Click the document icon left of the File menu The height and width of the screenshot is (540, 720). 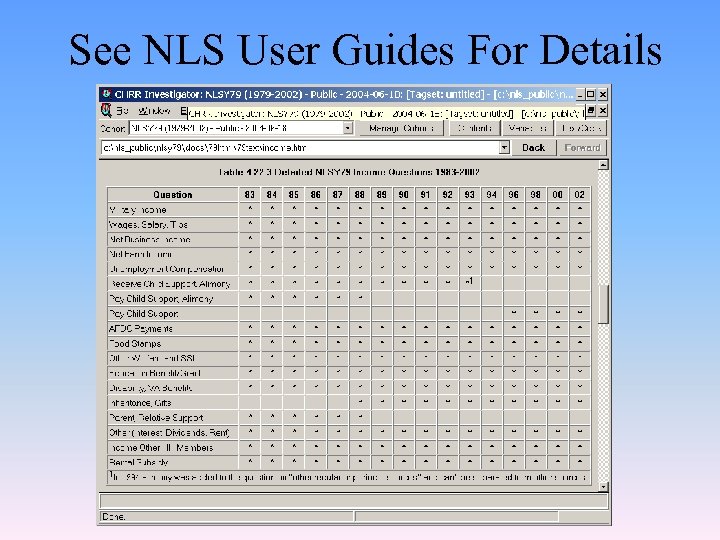pyautogui.click(x=106, y=110)
